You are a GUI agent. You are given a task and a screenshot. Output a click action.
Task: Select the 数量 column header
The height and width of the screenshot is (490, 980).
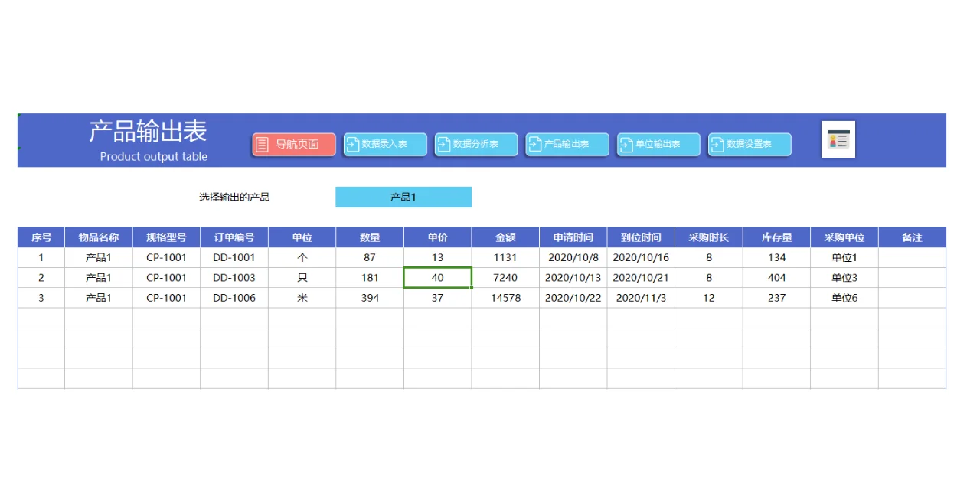point(370,237)
